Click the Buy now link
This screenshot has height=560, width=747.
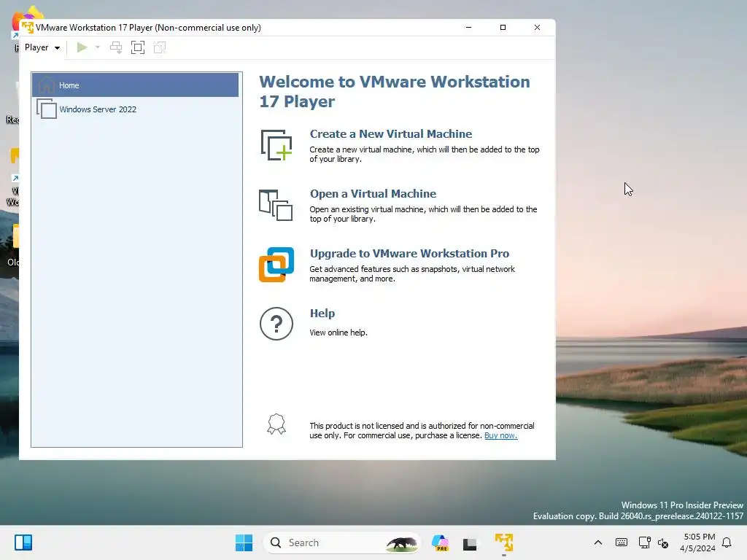500,435
